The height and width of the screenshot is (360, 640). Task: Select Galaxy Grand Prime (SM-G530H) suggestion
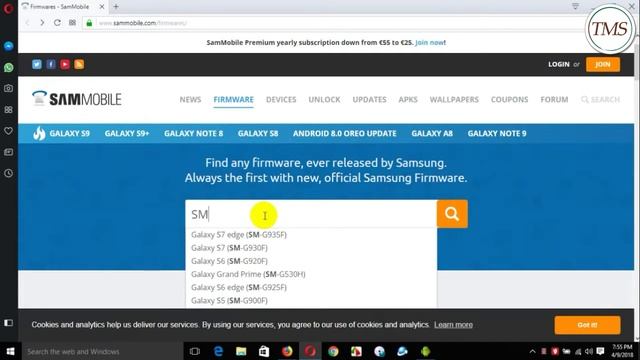pos(311,274)
